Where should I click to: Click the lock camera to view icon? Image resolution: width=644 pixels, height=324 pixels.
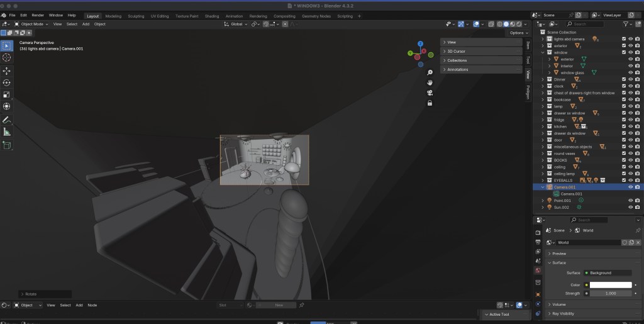[430, 103]
